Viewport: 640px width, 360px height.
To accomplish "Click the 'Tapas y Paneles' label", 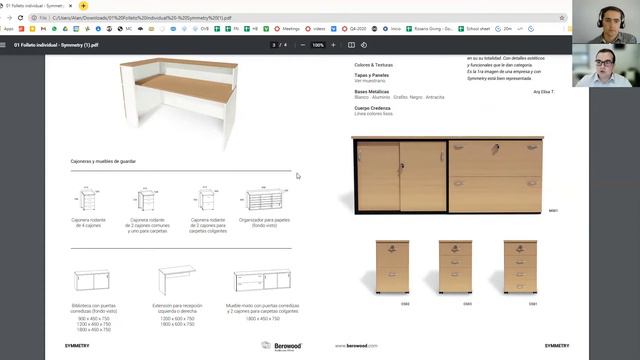I will [371, 75].
